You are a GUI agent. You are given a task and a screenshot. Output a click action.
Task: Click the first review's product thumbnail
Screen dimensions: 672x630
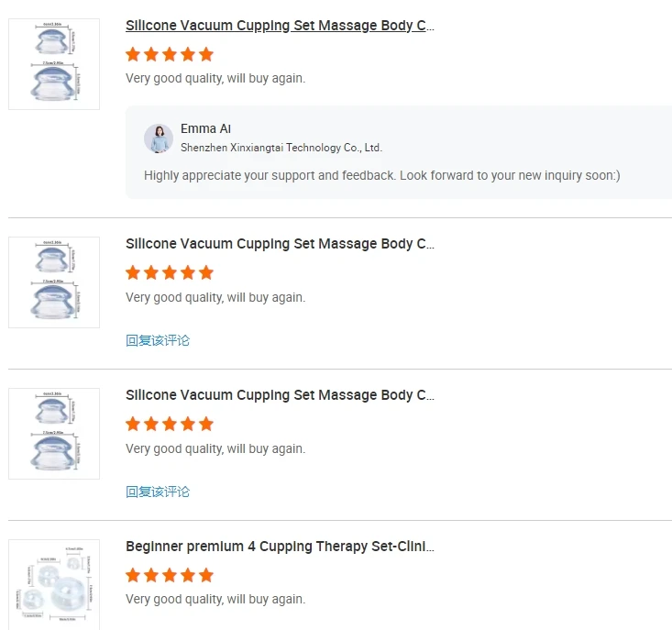point(54,64)
